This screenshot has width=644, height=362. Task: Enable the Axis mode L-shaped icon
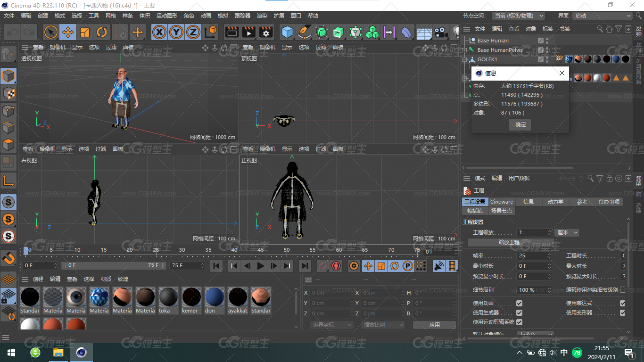8,180
